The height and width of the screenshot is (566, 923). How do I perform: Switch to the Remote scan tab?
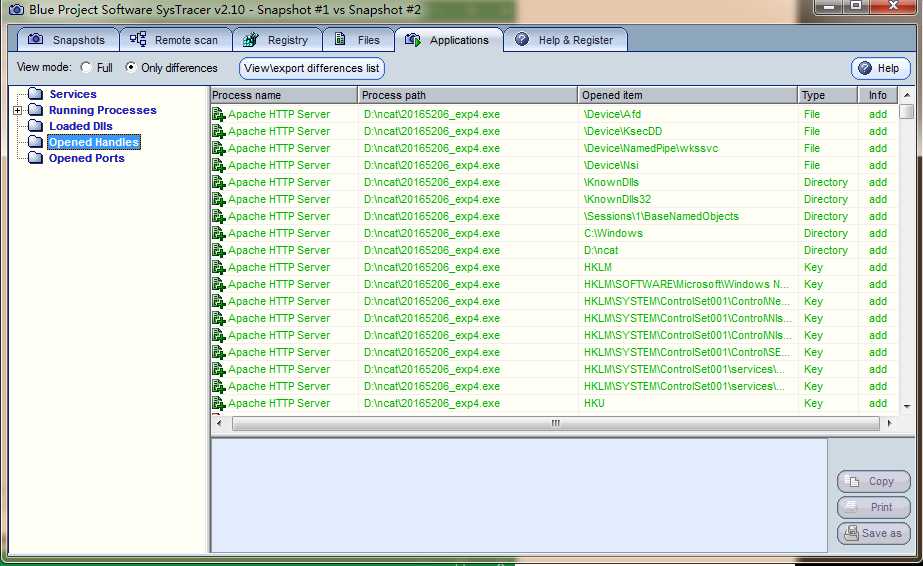coord(175,40)
